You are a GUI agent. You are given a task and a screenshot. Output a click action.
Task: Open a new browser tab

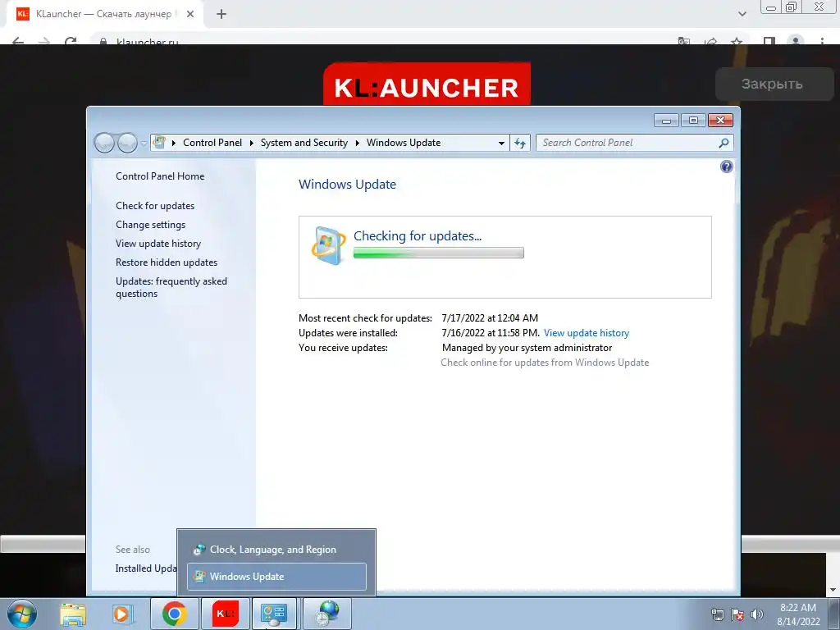click(x=221, y=14)
